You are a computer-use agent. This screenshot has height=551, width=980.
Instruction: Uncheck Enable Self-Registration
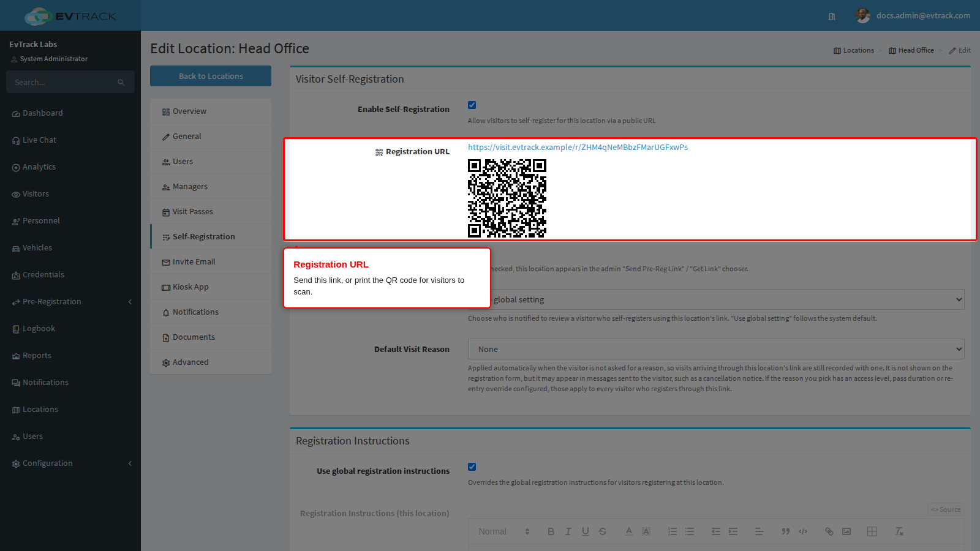point(472,105)
